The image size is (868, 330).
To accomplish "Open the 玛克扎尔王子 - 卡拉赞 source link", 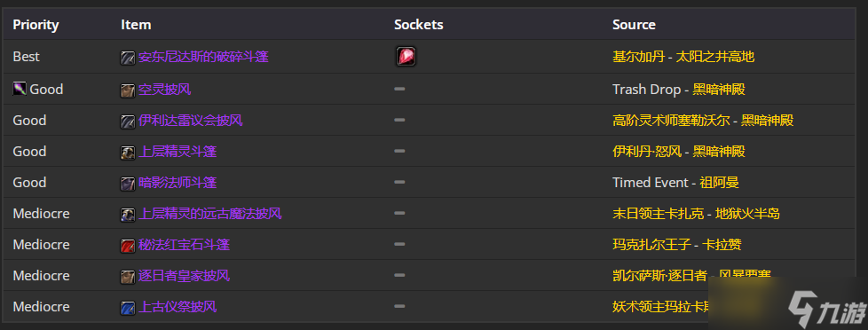I will [x=676, y=244].
